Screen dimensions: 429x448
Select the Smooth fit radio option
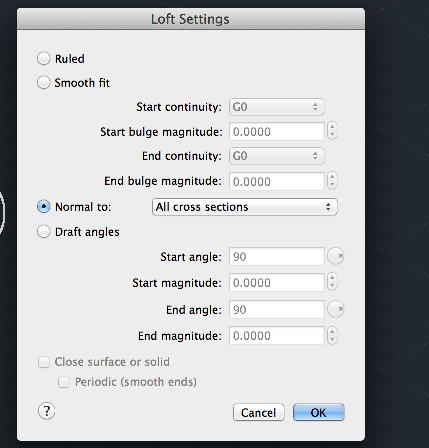pyautogui.click(x=44, y=82)
